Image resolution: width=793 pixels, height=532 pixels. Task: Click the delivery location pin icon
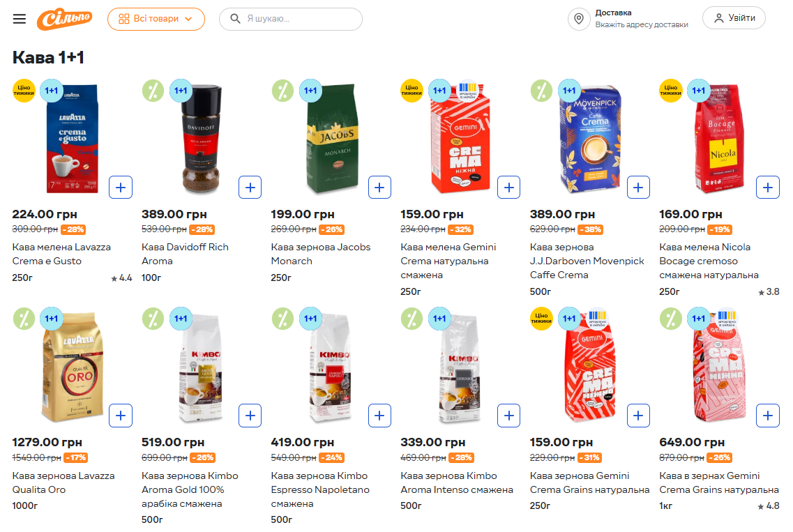(x=579, y=19)
